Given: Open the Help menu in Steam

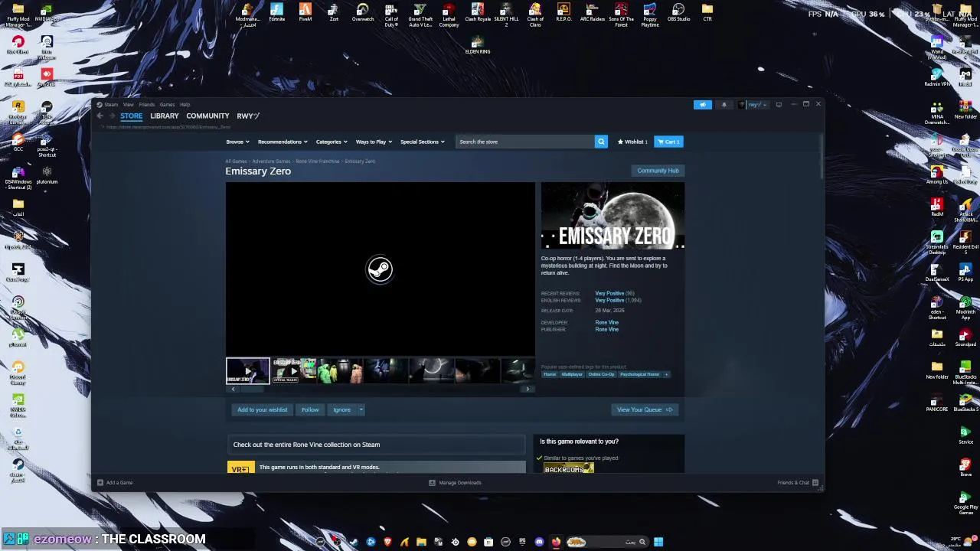Looking at the screenshot, I should click(185, 104).
